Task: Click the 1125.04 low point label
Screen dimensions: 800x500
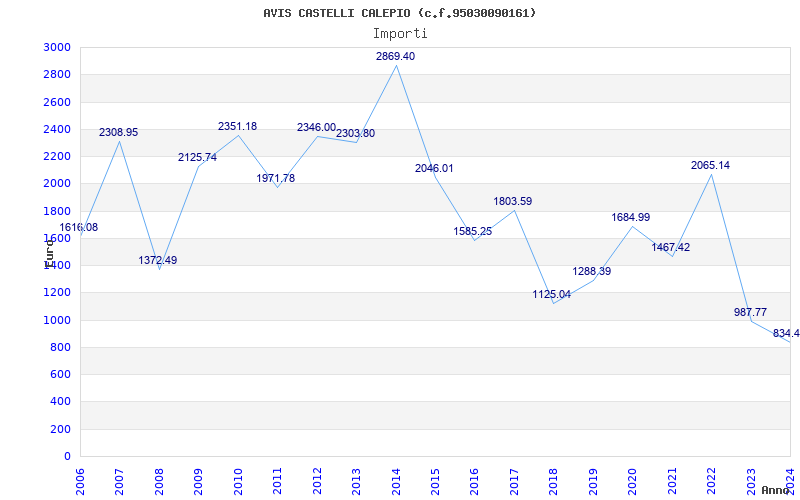Action: (551, 294)
